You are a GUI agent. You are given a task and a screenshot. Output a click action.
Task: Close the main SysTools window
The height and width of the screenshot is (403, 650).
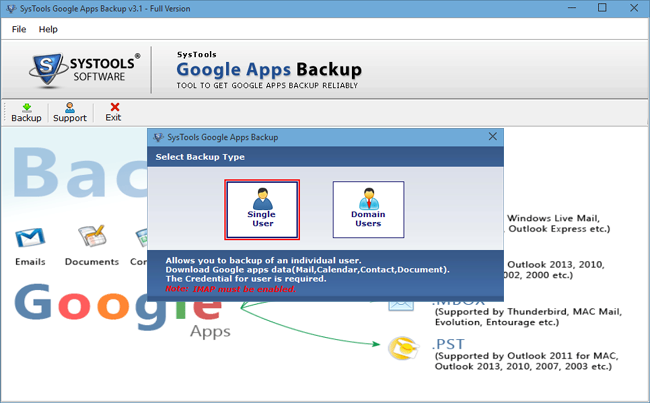click(x=634, y=8)
